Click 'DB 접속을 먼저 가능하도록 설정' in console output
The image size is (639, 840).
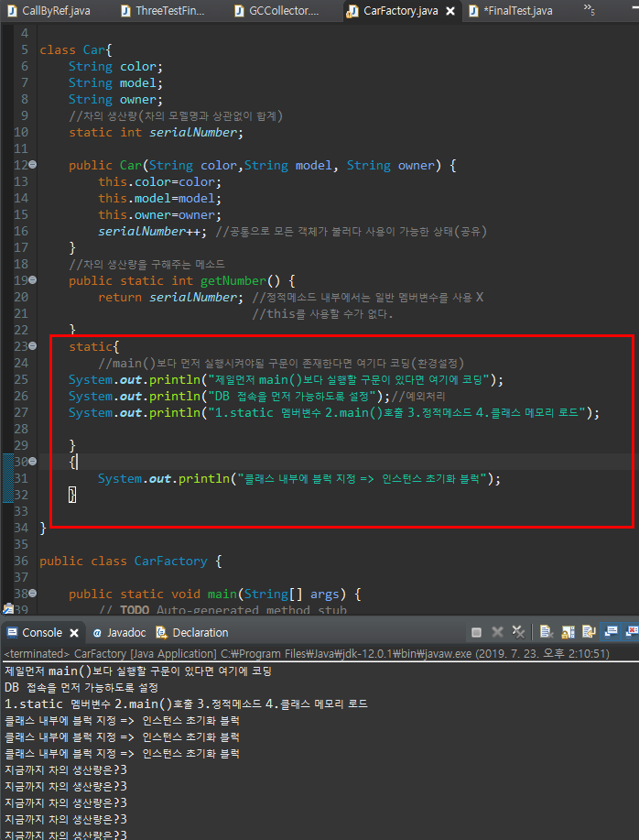(81, 687)
